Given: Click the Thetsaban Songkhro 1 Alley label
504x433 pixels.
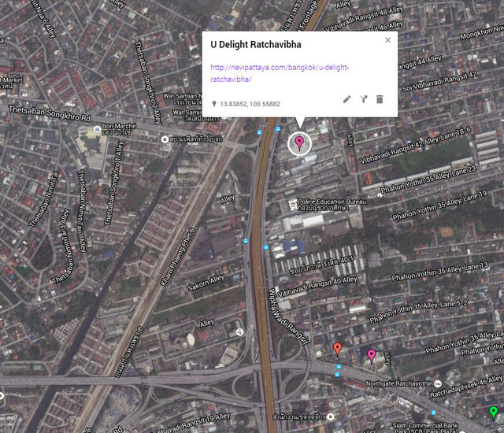Looking at the screenshot, I should [113, 183].
